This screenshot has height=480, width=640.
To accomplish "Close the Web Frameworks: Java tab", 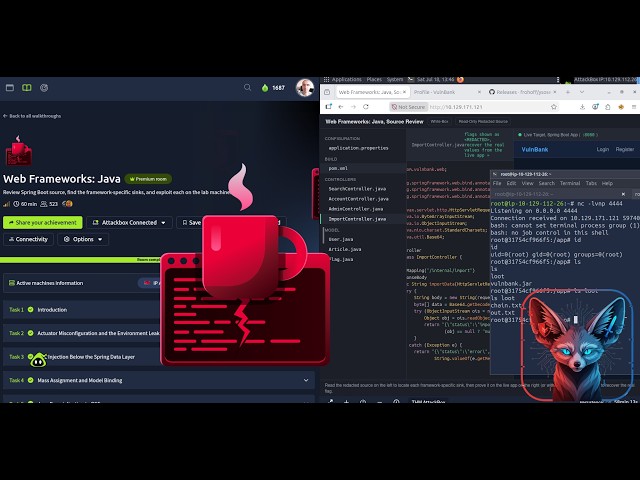I will (x=404, y=92).
